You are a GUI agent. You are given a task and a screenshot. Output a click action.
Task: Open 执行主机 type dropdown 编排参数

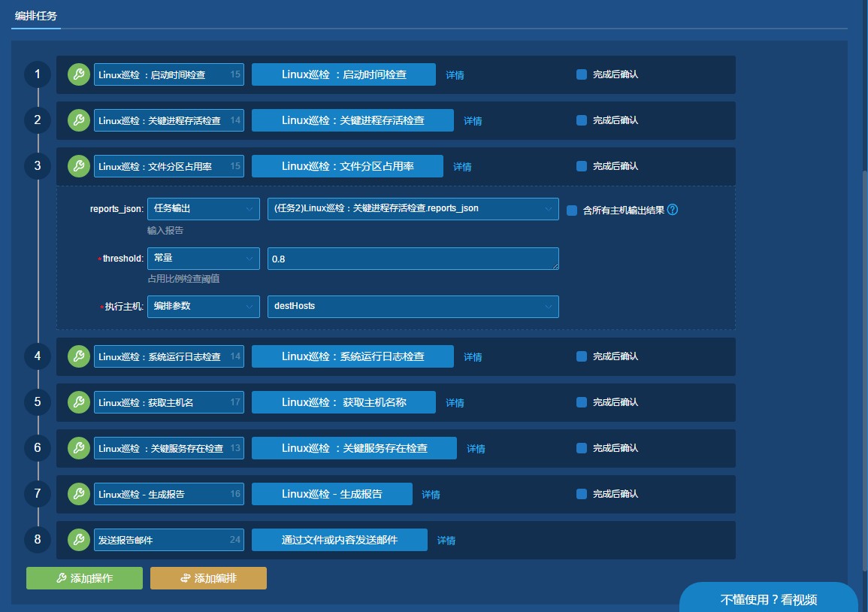coord(203,307)
